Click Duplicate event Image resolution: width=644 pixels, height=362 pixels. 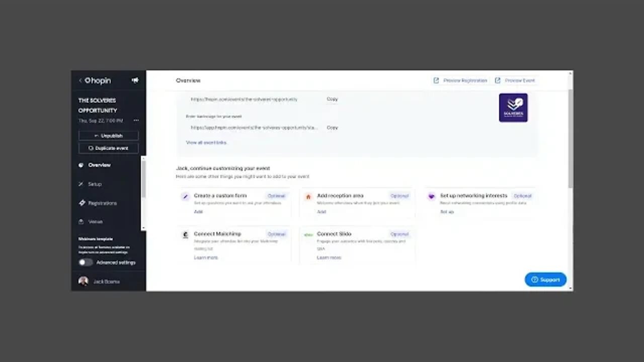(x=108, y=148)
